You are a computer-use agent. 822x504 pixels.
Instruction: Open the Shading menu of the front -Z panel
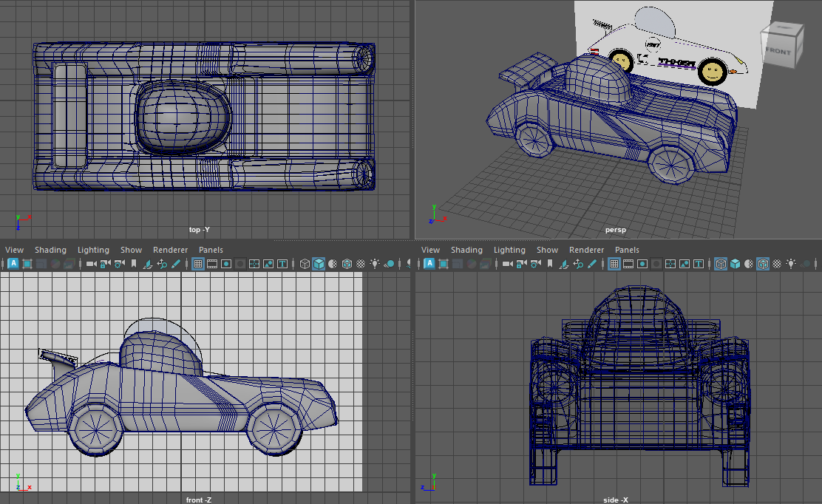tap(50, 250)
